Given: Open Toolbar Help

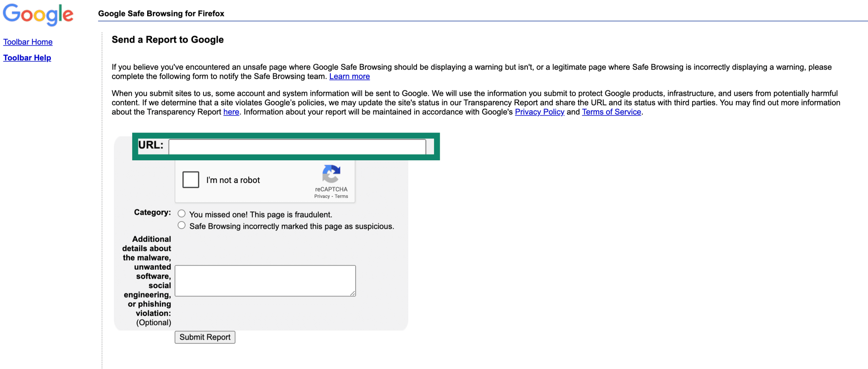Looking at the screenshot, I should (27, 58).
